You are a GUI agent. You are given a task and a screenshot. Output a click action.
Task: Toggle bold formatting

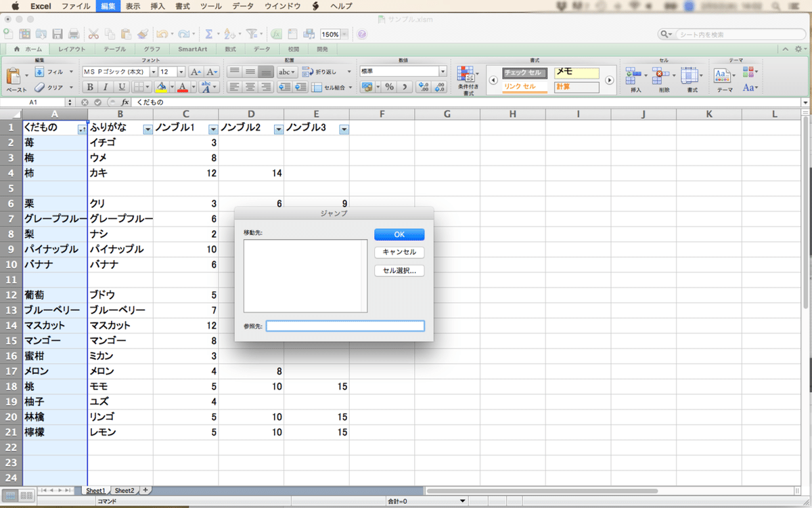point(90,87)
